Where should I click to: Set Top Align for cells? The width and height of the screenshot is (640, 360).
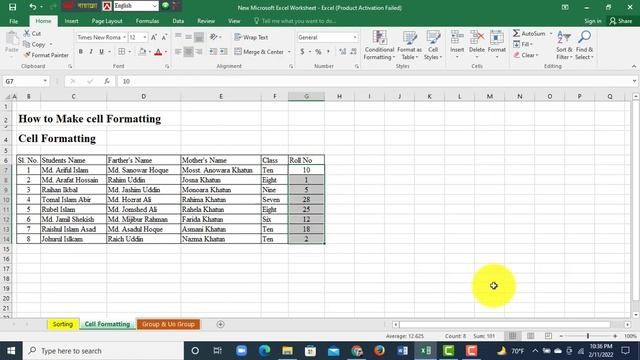(178, 37)
